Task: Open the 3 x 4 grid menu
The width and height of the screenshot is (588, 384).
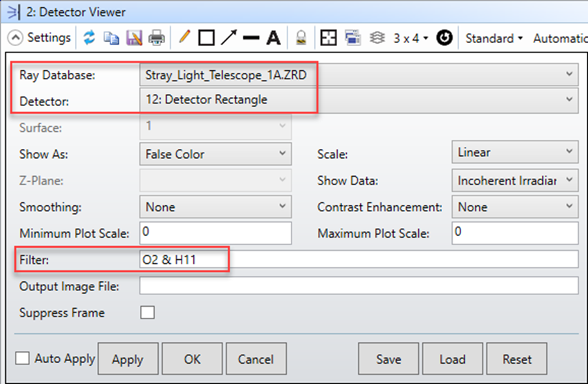Action: click(411, 38)
